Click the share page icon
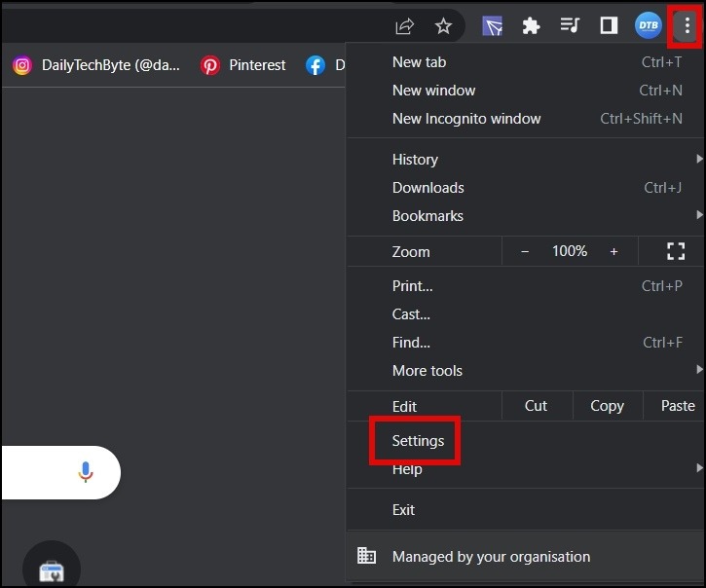Screen dimensions: 706x588 click(404, 26)
